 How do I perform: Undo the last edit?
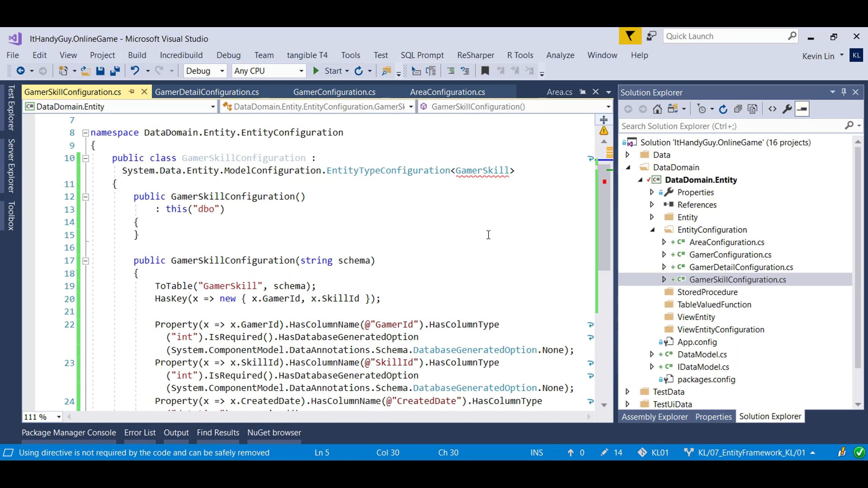point(135,71)
